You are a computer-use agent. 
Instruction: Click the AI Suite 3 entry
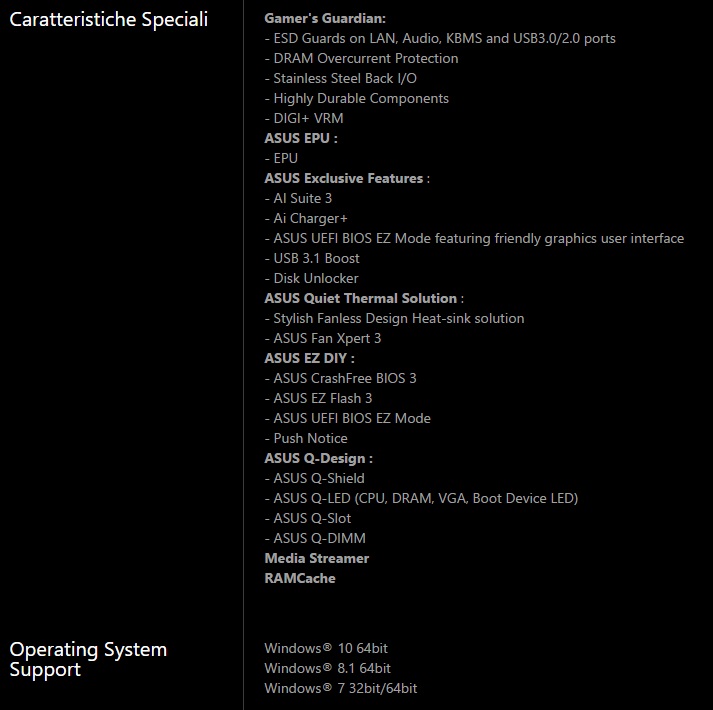(298, 198)
